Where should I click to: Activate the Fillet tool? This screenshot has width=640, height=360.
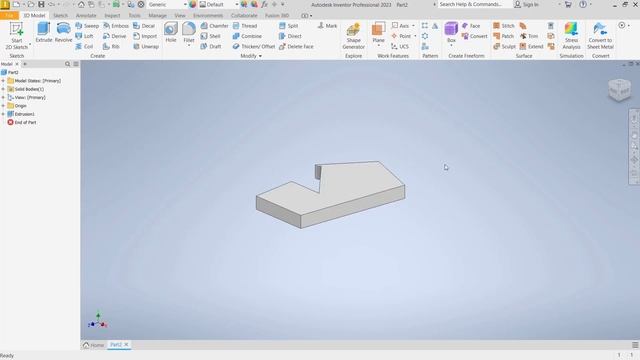189,33
